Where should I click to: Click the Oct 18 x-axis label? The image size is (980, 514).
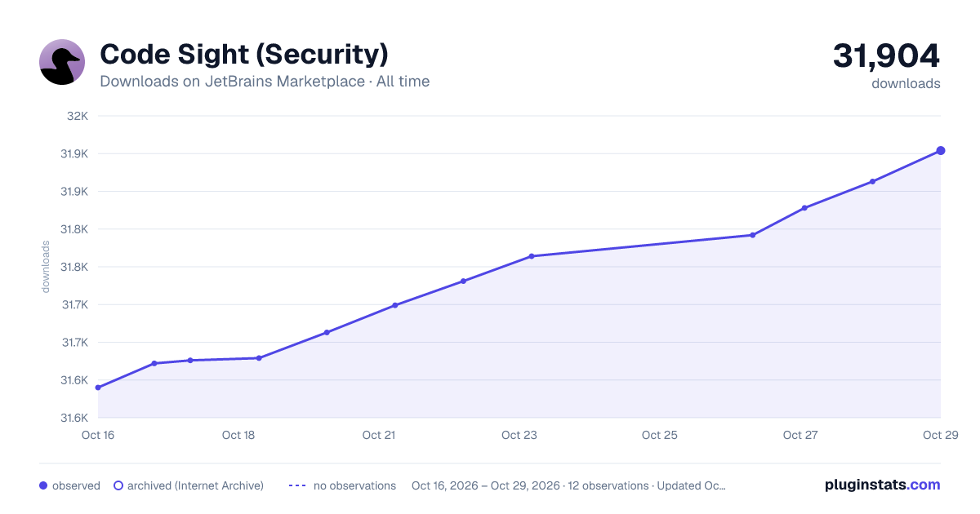[238, 435]
